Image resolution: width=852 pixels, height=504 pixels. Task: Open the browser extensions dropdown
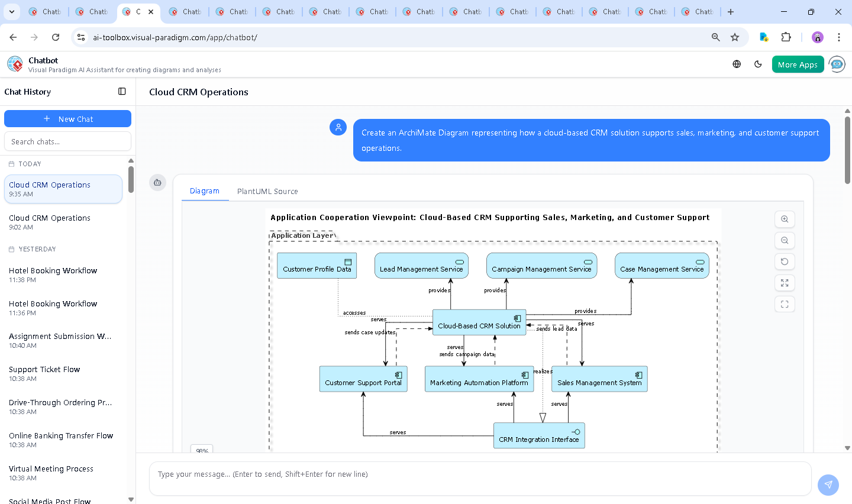coord(786,37)
